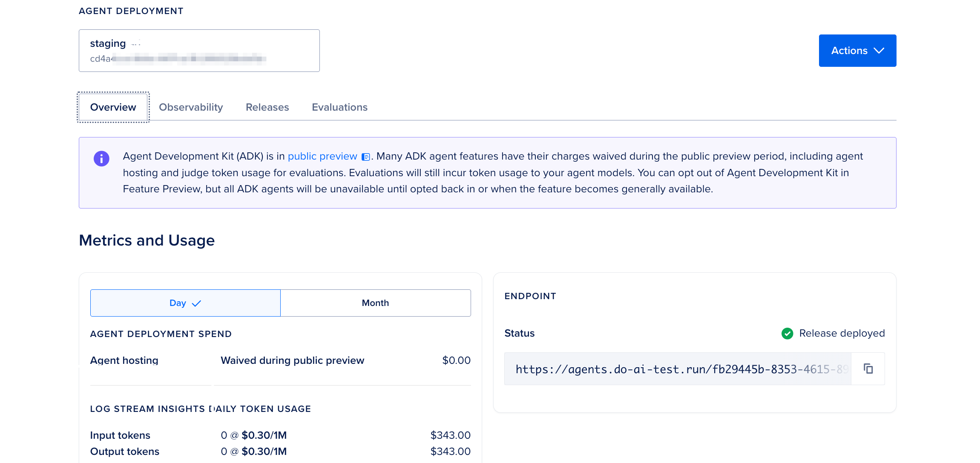Open the Releases tab
Screen dimensions: 980x463
[267, 107]
